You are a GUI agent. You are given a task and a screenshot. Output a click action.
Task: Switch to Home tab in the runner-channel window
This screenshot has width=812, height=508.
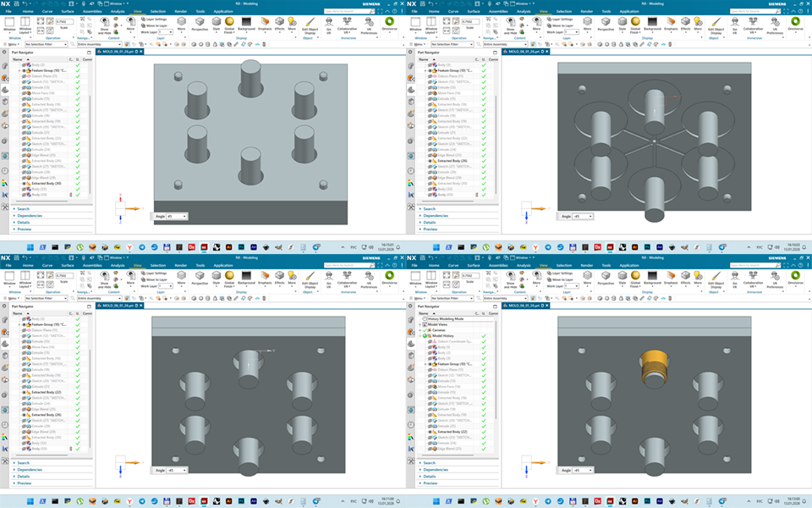coord(434,11)
